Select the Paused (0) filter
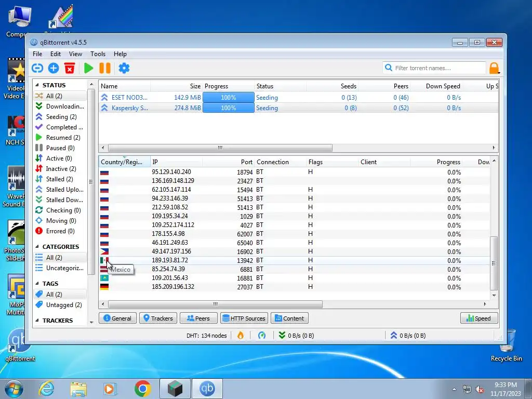 [x=60, y=148]
